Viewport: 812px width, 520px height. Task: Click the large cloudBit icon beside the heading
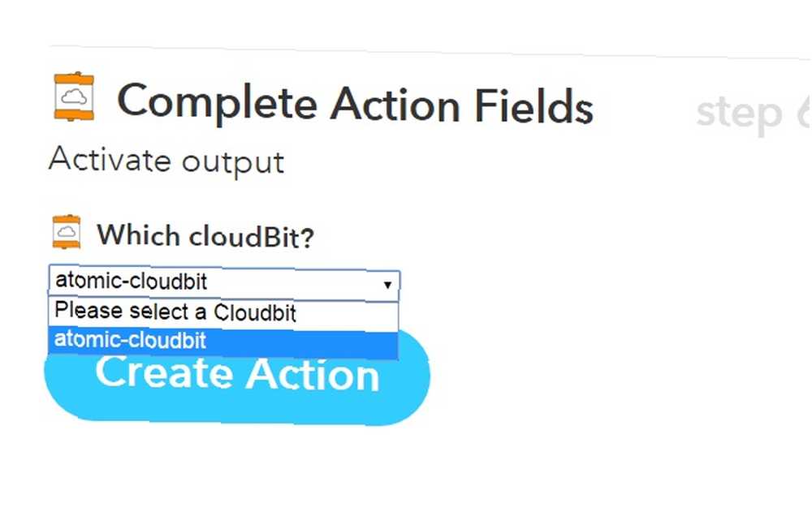click(x=74, y=97)
